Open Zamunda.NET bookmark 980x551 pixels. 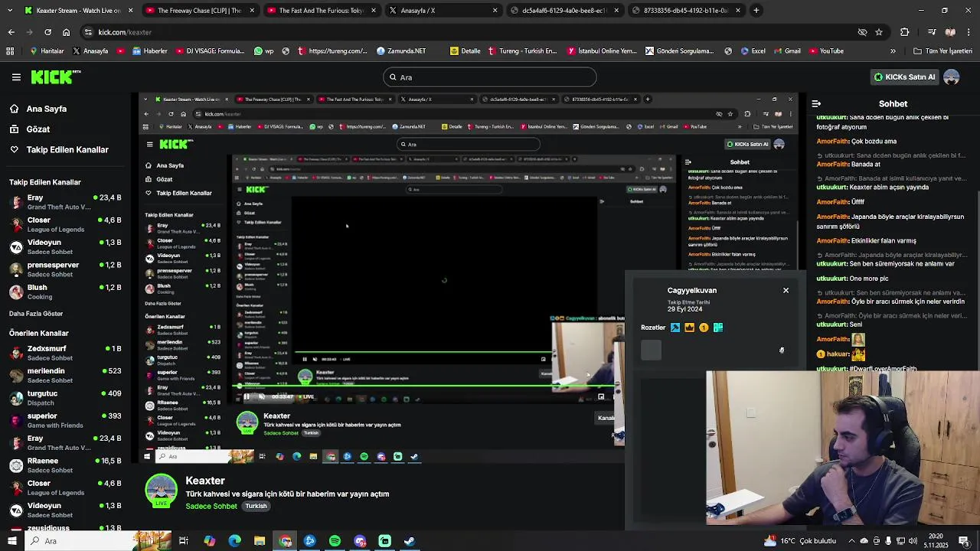[x=401, y=51]
